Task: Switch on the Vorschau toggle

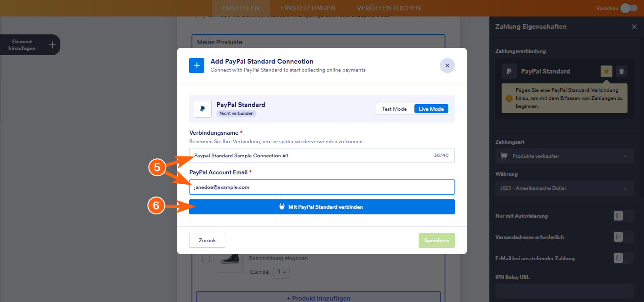Action: point(629,8)
